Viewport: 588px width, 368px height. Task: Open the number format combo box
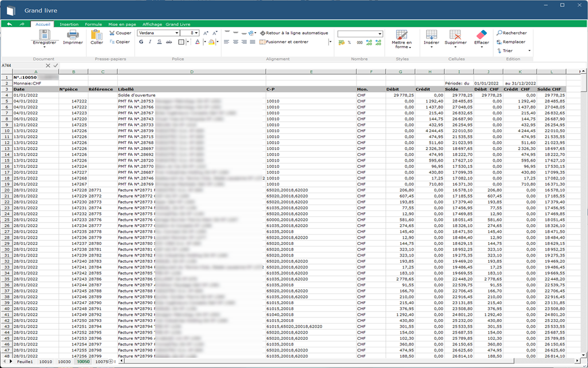[360, 34]
